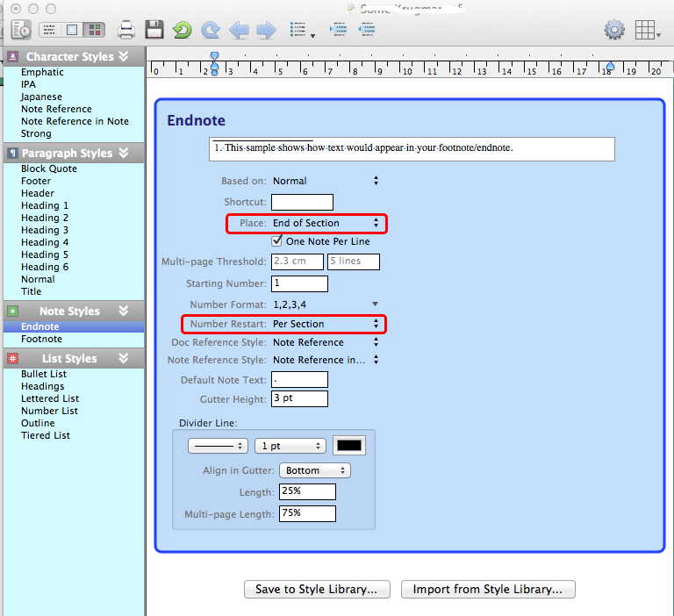
Task: Open the gear settings icon
Action: tap(614, 31)
